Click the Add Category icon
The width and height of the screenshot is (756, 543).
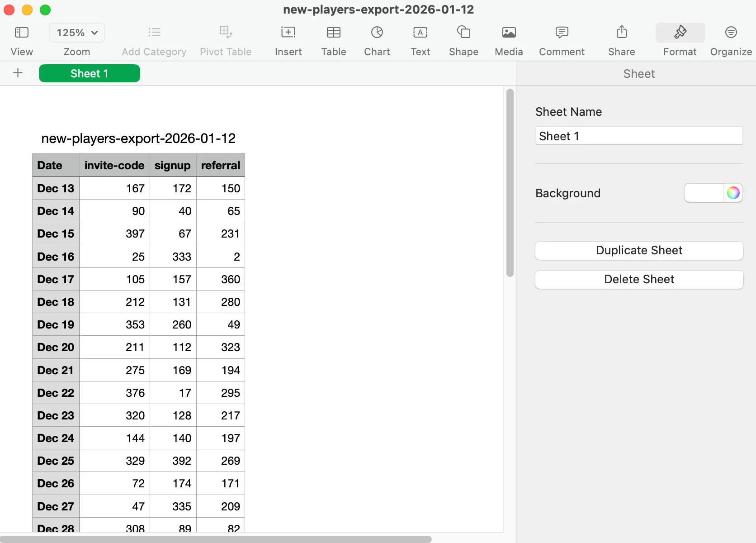[154, 32]
